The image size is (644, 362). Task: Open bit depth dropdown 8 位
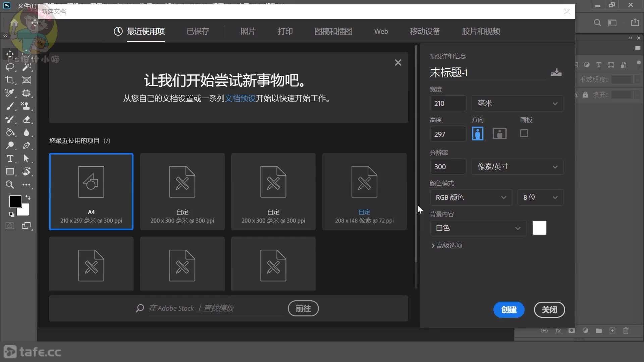click(540, 197)
